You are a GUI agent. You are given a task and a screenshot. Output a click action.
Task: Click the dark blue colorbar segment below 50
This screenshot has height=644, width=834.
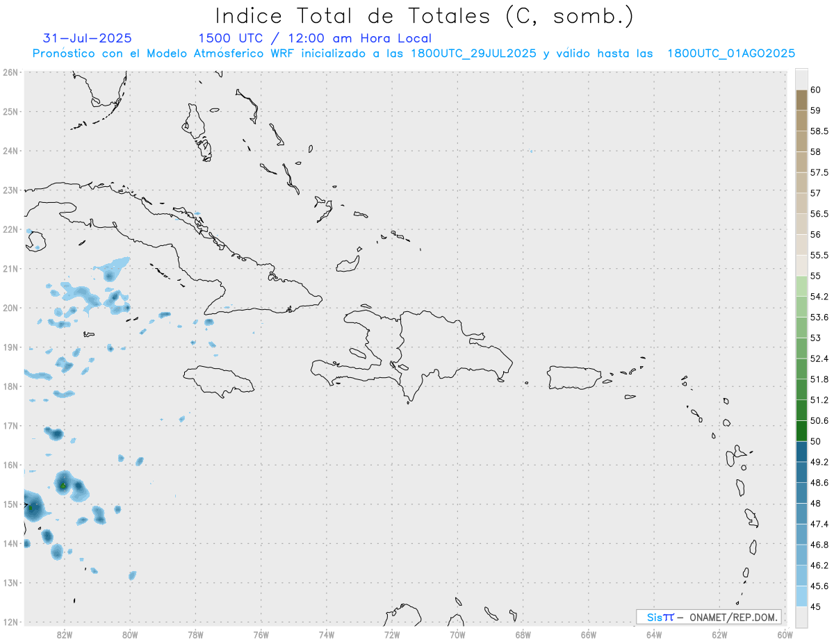(x=801, y=452)
